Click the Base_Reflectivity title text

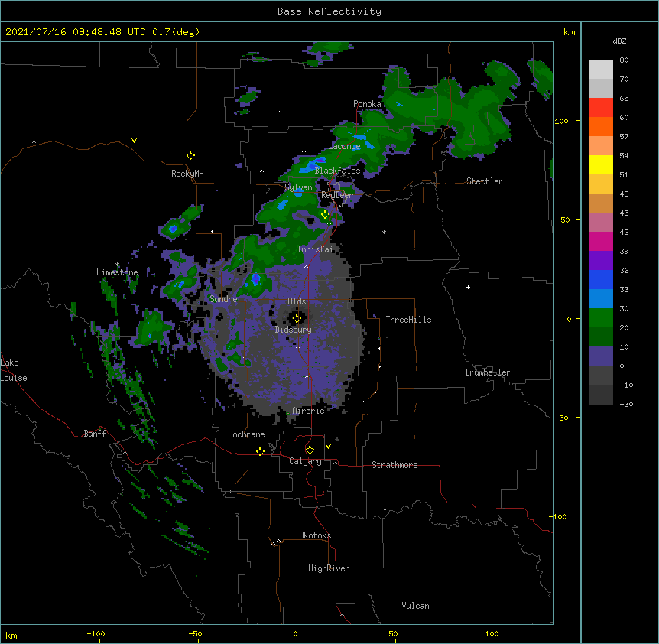[x=329, y=11]
